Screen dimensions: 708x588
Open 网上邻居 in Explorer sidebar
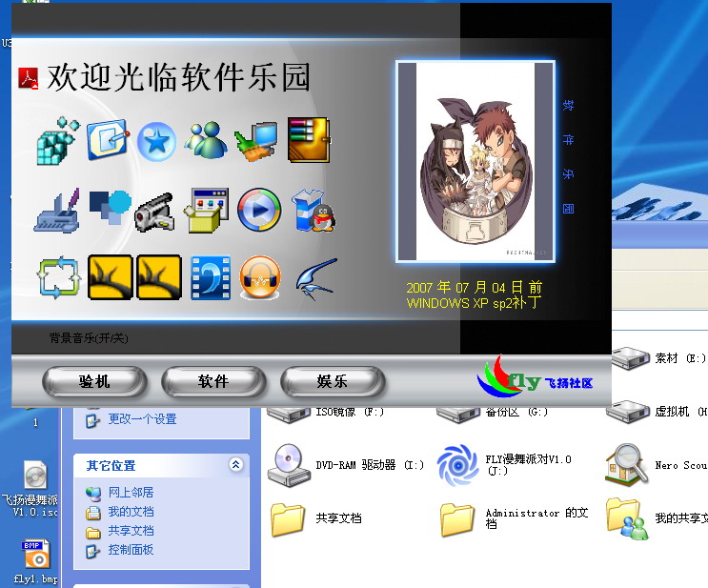(131, 493)
